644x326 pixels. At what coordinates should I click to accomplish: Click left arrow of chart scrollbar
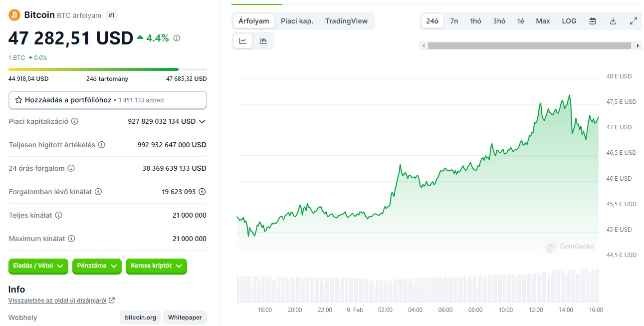[424, 45]
